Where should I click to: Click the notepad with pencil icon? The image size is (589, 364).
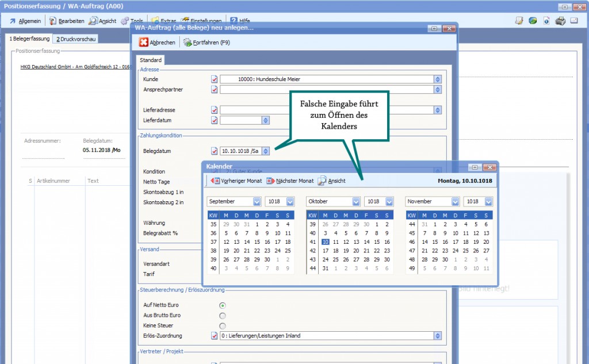[x=519, y=21]
